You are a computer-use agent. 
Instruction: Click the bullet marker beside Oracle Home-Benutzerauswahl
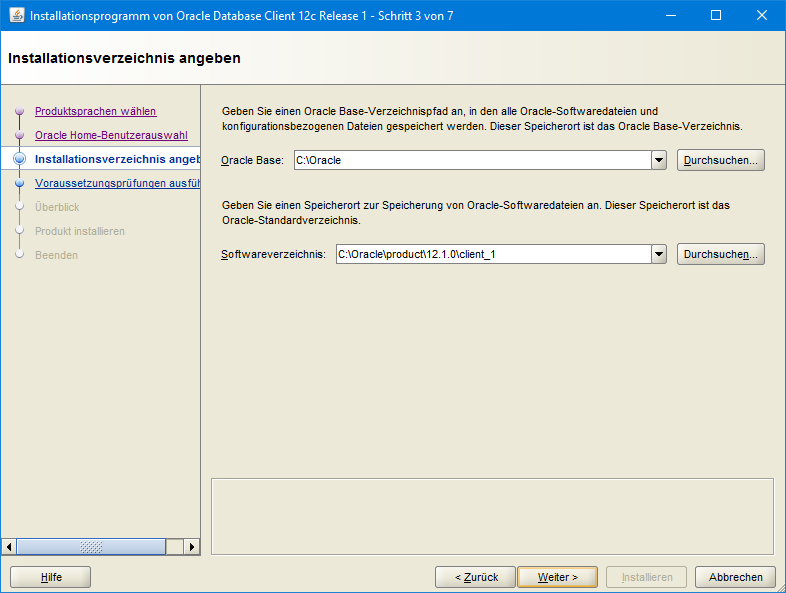pyautogui.click(x=20, y=135)
